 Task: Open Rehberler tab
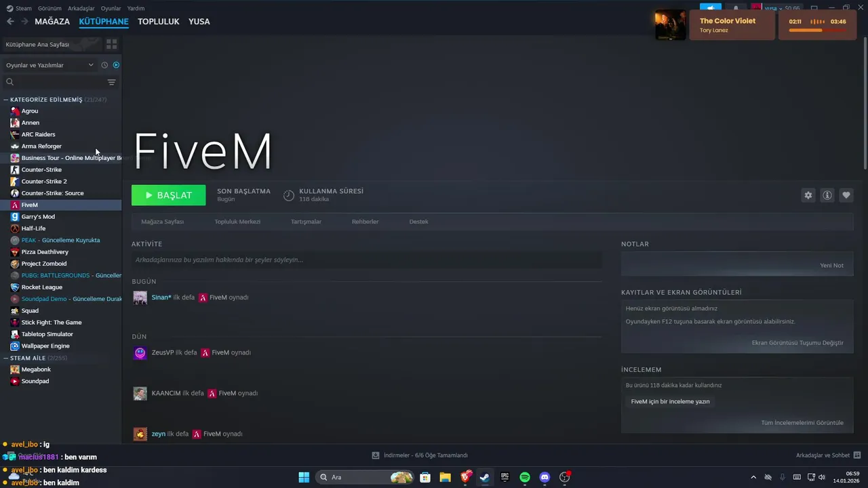[x=366, y=222]
